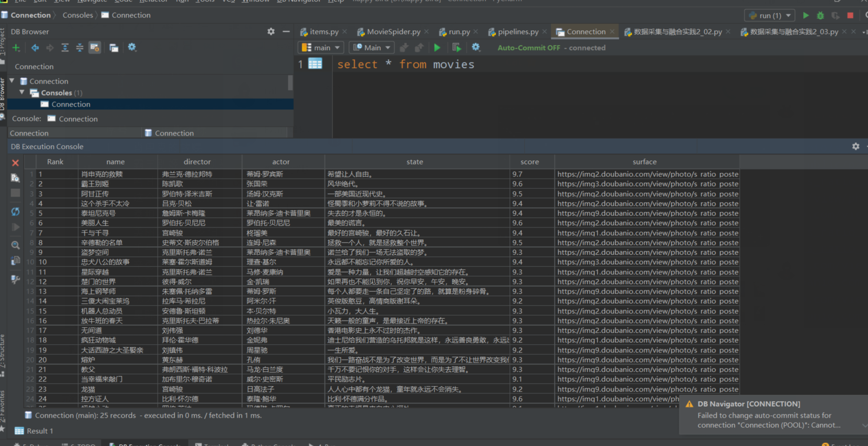Debug run (1) with the bug icon
Image resolution: width=868 pixels, height=446 pixels.
[821, 15]
